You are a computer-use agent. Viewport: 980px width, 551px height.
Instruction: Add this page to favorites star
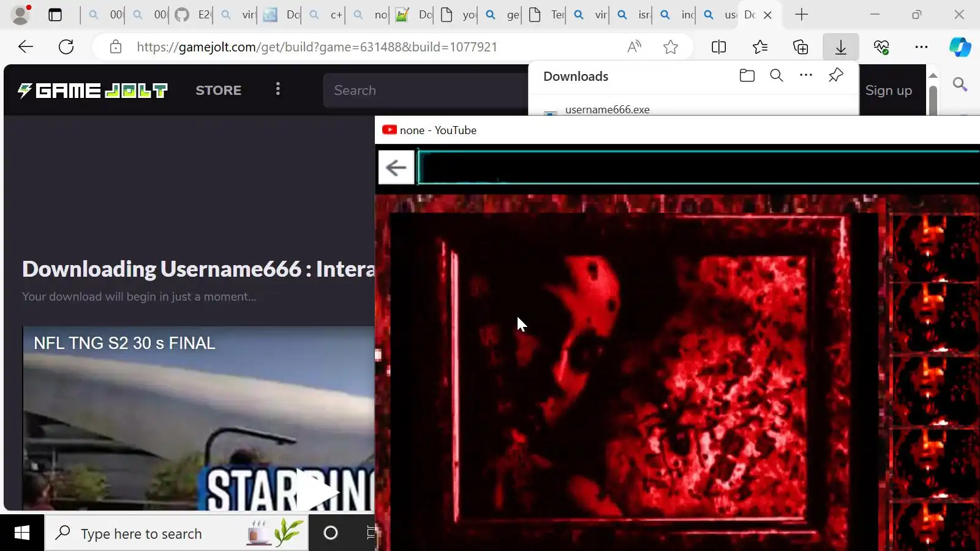click(671, 47)
